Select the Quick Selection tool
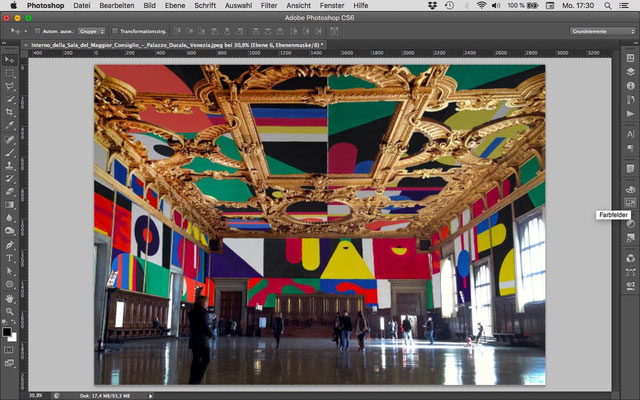This screenshot has height=400, width=640. click(9, 99)
